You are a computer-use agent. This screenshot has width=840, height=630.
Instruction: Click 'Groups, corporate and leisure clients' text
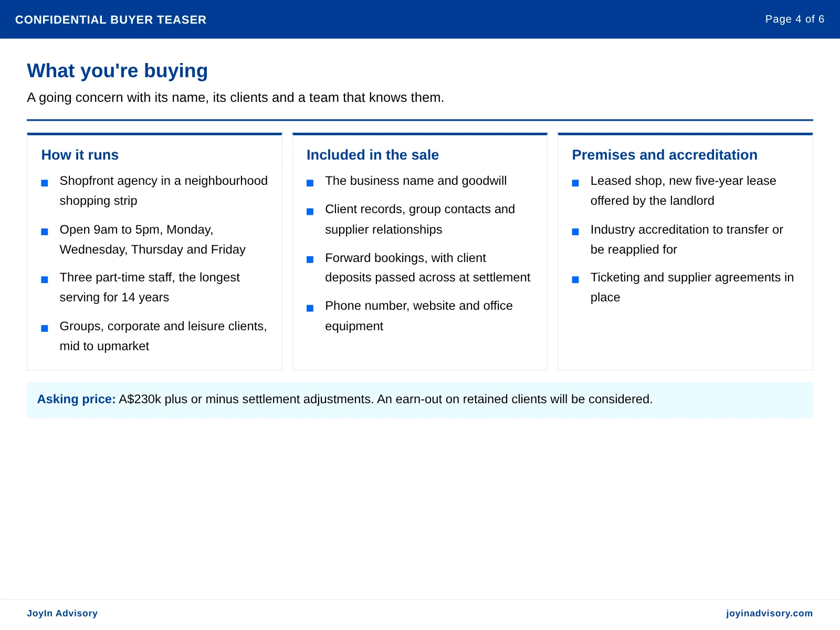[163, 336]
